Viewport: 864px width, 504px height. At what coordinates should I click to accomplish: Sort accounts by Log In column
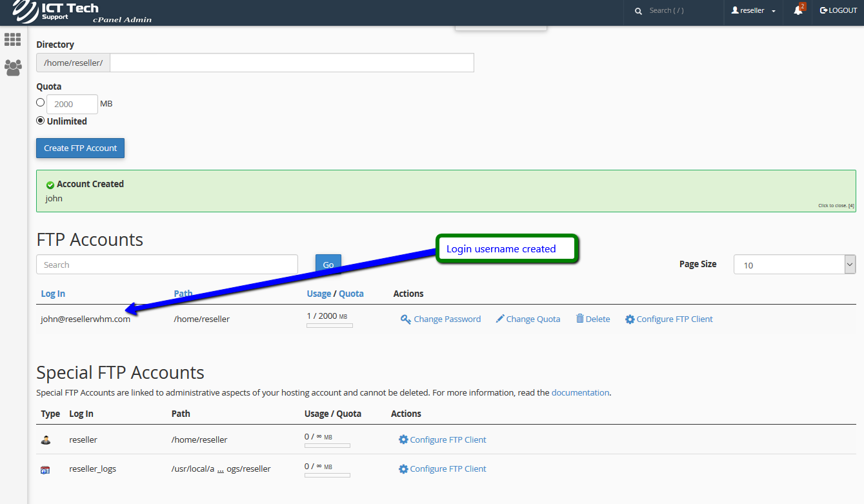pyautogui.click(x=53, y=294)
